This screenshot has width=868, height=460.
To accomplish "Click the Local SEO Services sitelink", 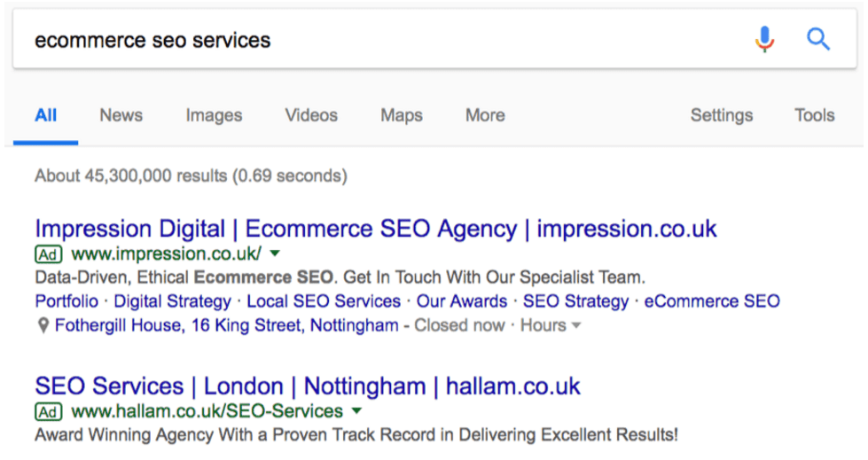I will (324, 301).
